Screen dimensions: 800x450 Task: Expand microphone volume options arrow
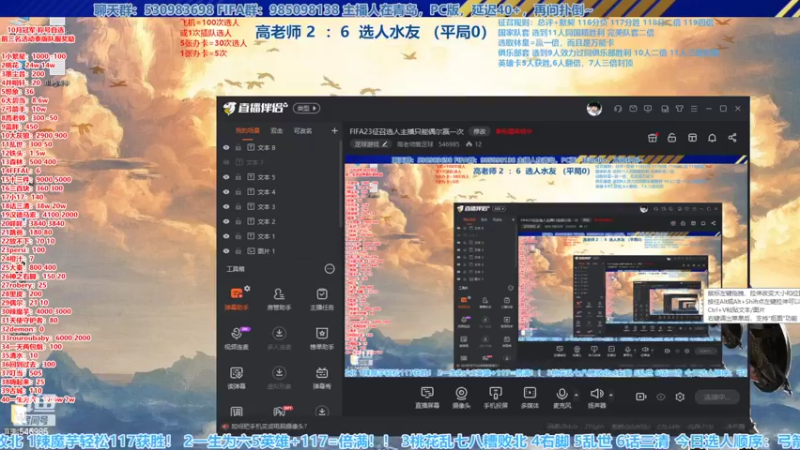(577, 395)
